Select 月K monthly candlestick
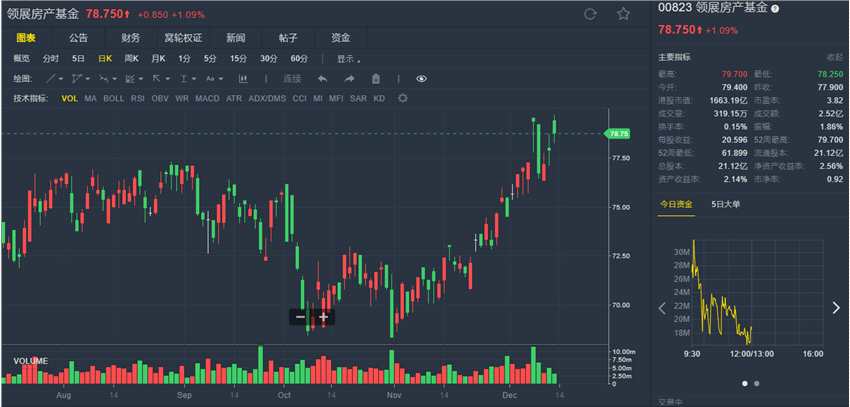 158,59
